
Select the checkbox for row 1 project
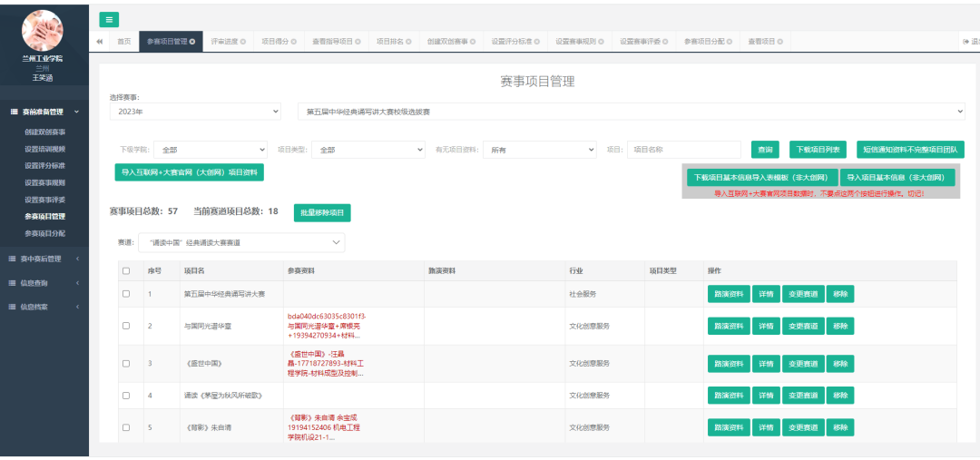[126, 294]
